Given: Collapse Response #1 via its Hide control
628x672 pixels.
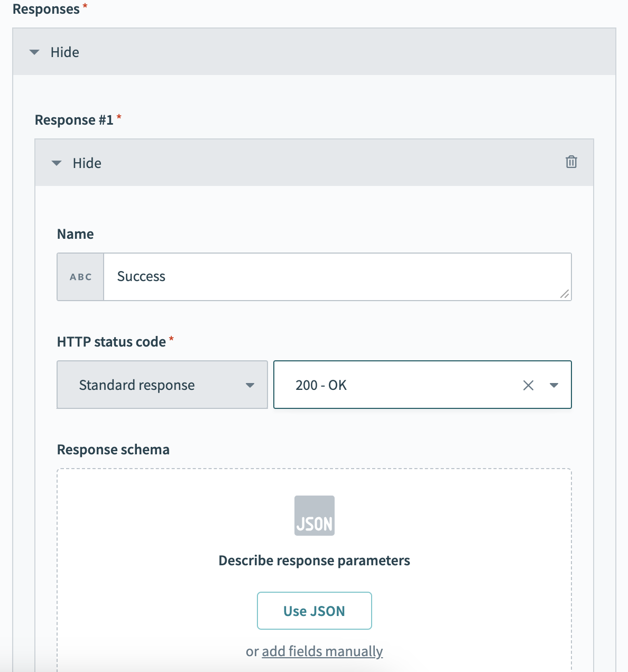Looking at the screenshot, I should point(86,163).
